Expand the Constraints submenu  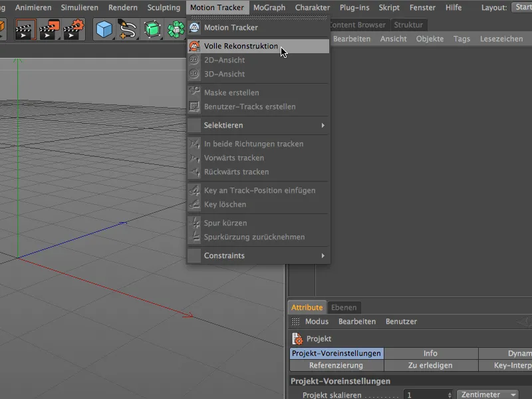pyautogui.click(x=259, y=255)
